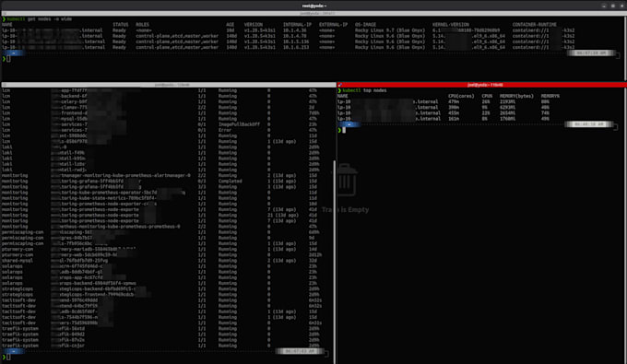Click the 'kubectl top nodes' command text

pos(365,90)
